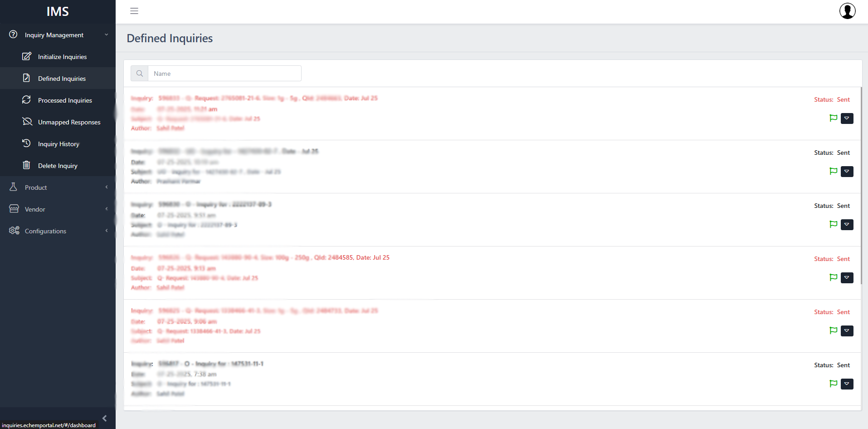Click the green flag on first inquiry
This screenshot has width=868, height=429.
(x=833, y=118)
